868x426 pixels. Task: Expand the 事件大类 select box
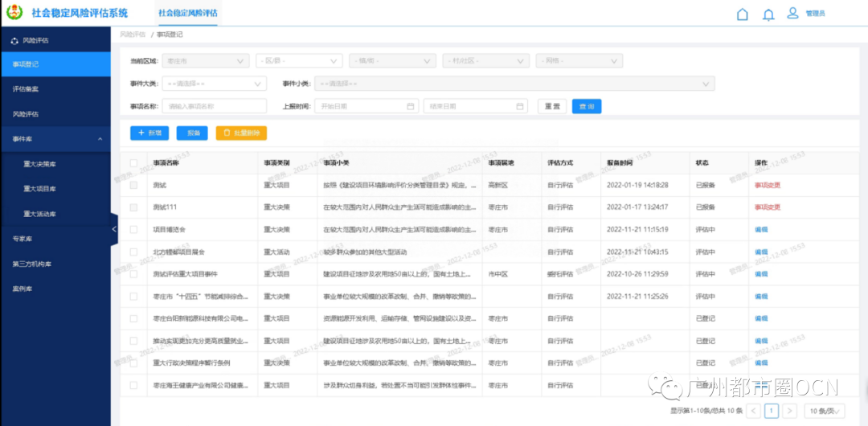coord(215,84)
